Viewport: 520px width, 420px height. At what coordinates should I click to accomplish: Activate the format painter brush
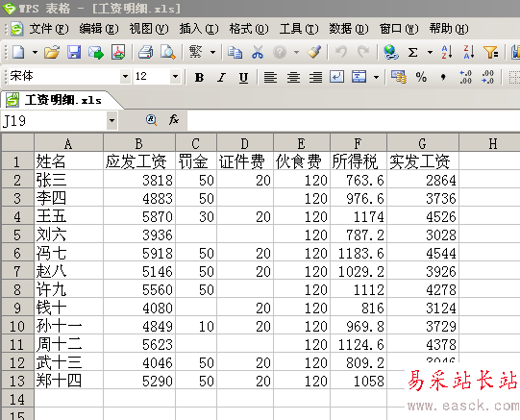(x=313, y=52)
